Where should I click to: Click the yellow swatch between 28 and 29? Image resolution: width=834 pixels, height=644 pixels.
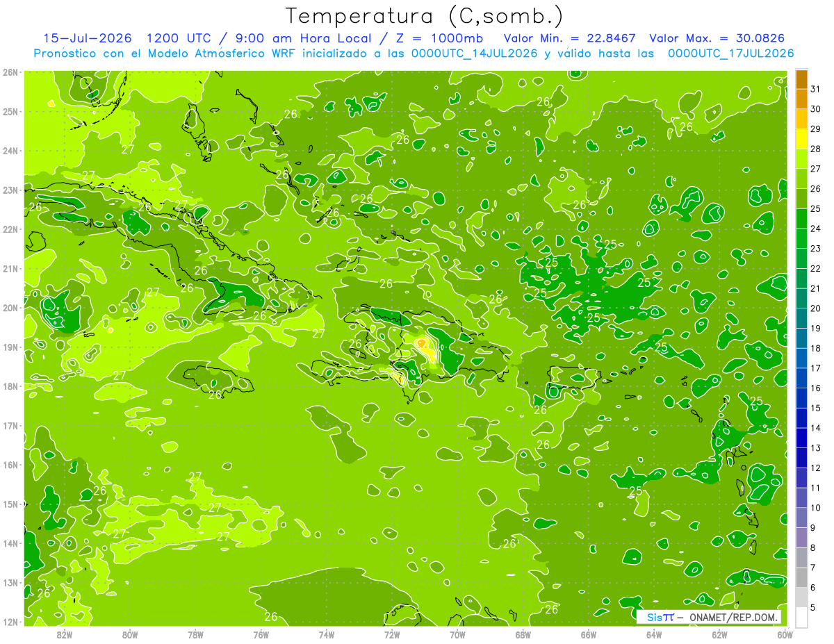[801, 139]
